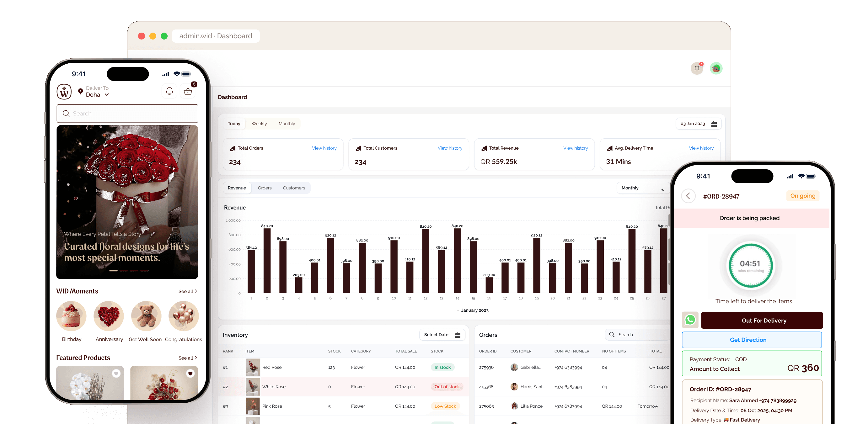The image size is (868, 424).
Task: Favorite the white flower featured product
Action: pos(116,373)
